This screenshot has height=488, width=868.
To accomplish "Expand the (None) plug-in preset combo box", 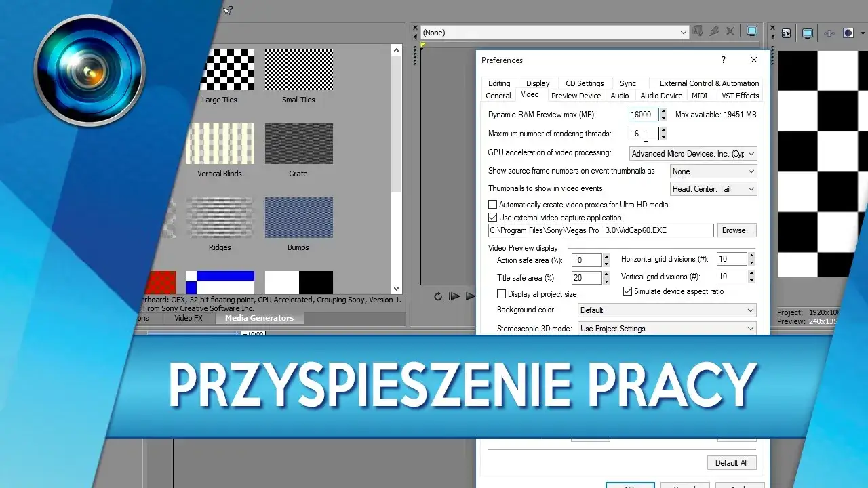I will tap(683, 32).
